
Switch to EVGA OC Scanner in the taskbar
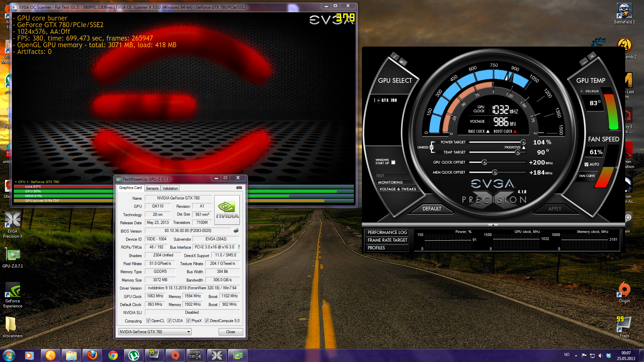195,355
